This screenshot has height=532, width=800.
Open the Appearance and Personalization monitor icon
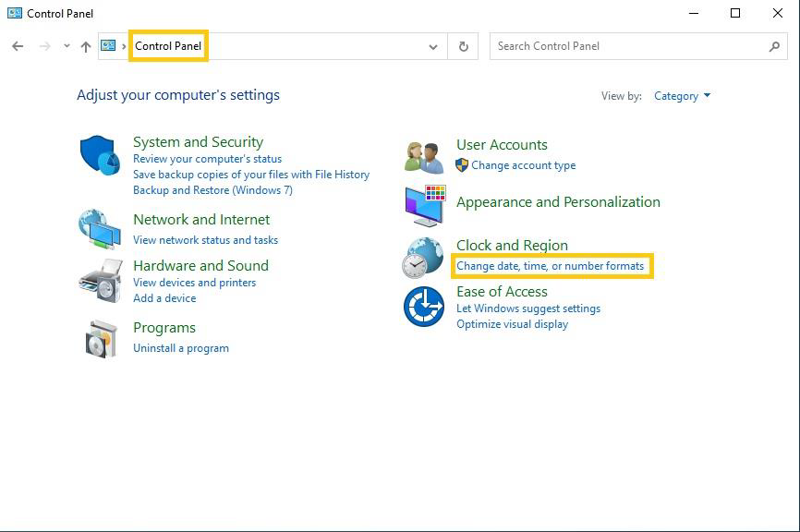coord(424,205)
